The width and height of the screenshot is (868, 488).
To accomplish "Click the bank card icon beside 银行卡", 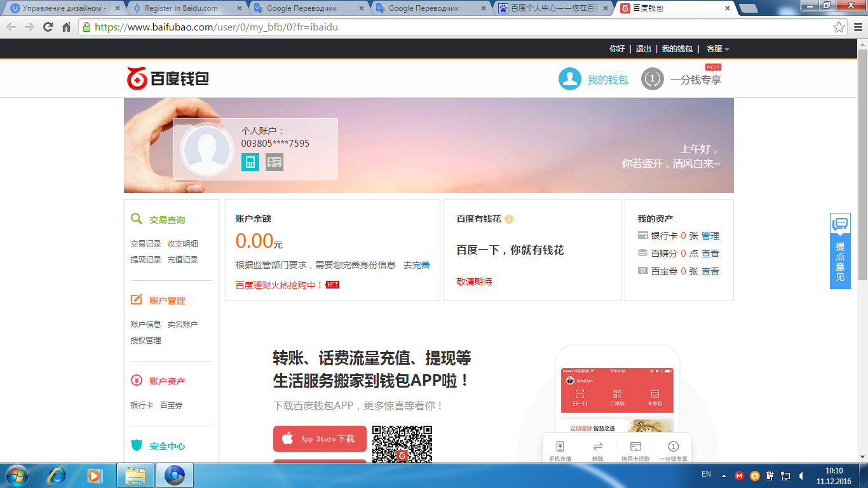I will coord(643,235).
